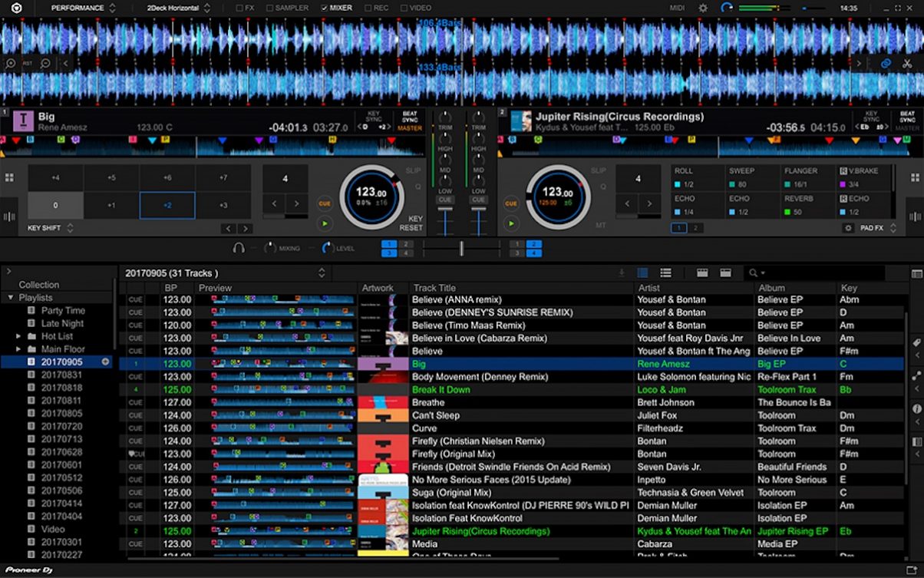The height and width of the screenshot is (578, 924).
Task: Uncheck the MIXER panel checkbox
Action: [x=324, y=8]
